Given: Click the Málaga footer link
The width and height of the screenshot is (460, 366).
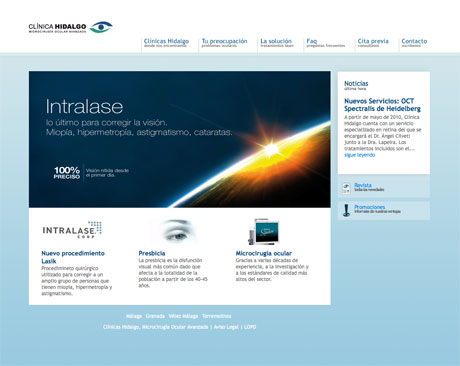Looking at the screenshot, I should [134, 316].
